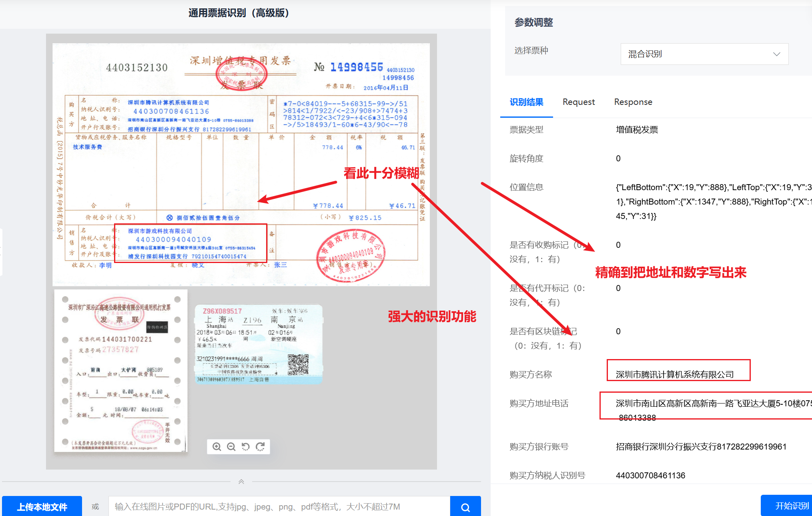
Task: Rotate preview image clockwise
Action: (x=261, y=447)
